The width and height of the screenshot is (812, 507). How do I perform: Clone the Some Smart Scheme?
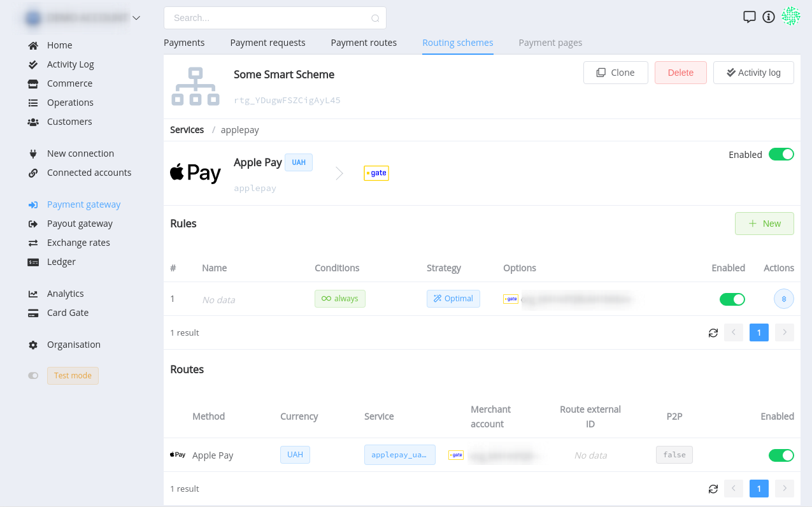tap(616, 73)
